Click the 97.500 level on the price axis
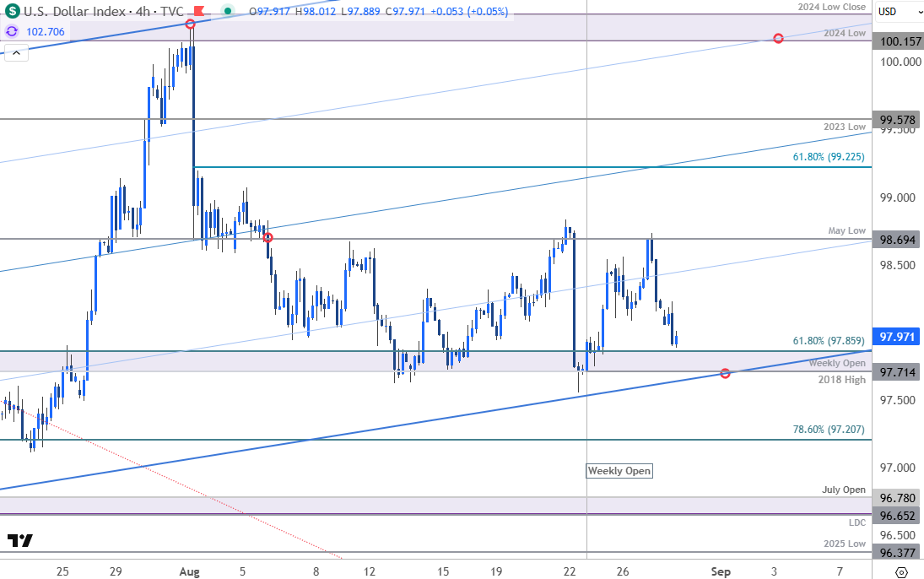The width and height of the screenshot is (924, 579). pyautogui.click(x=898, y=400)
